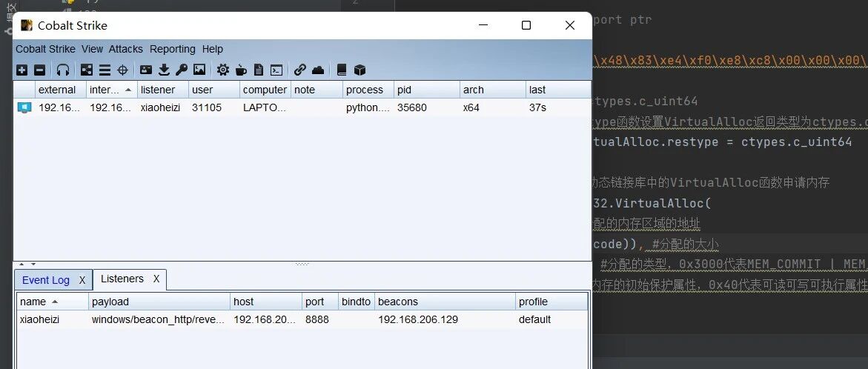
Task: Click the disconnect minus icon
Action: click(x=39, y=70)
